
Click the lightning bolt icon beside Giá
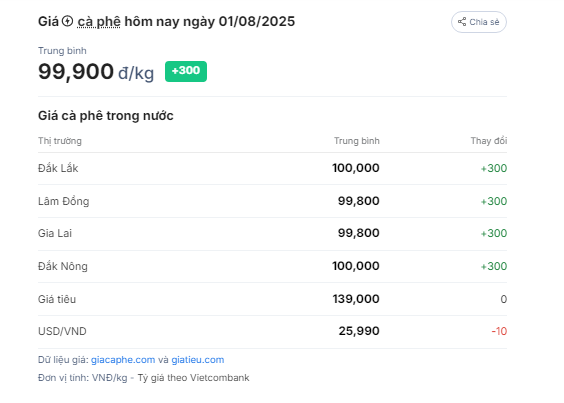click(67, 21)
